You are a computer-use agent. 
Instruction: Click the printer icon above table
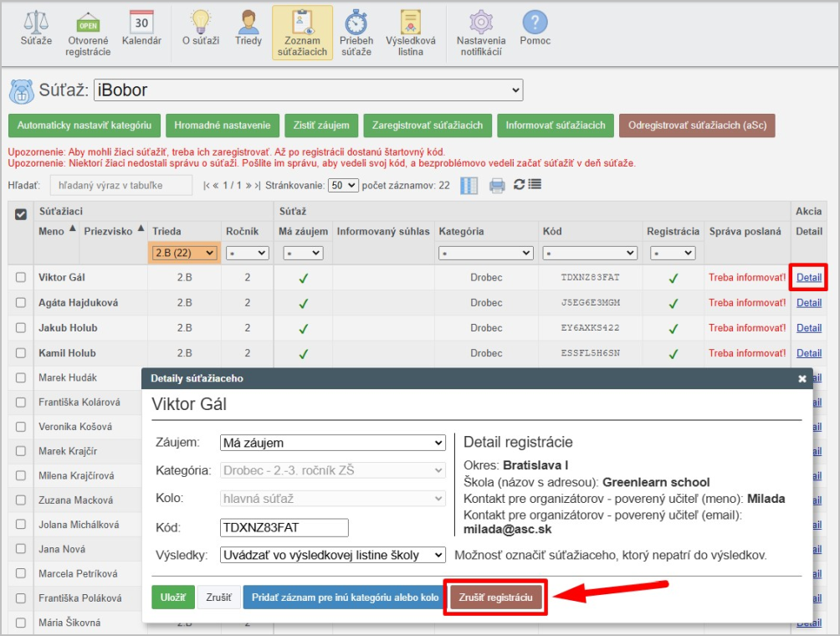click(497, 185)
